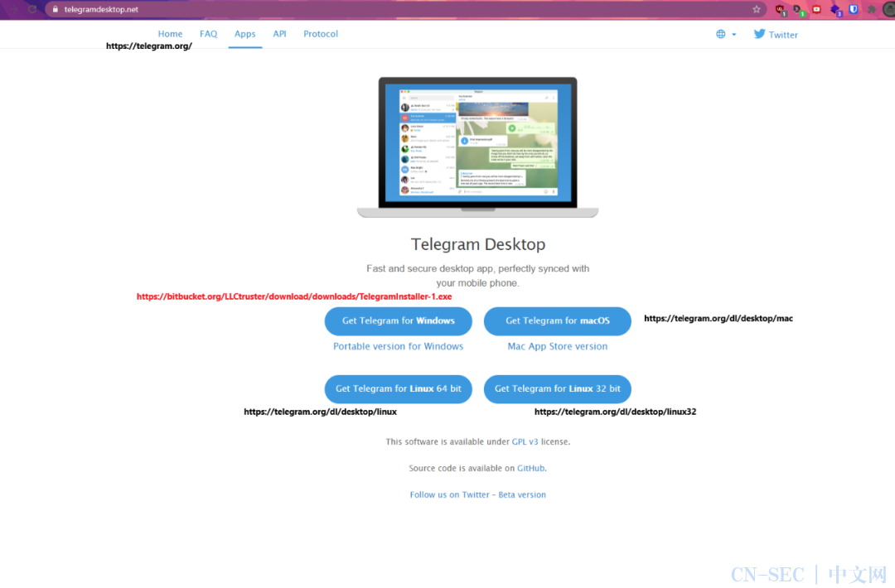Open the Dark Reader extension icon
The image size is (895, 588).
[x=799, y=10]
